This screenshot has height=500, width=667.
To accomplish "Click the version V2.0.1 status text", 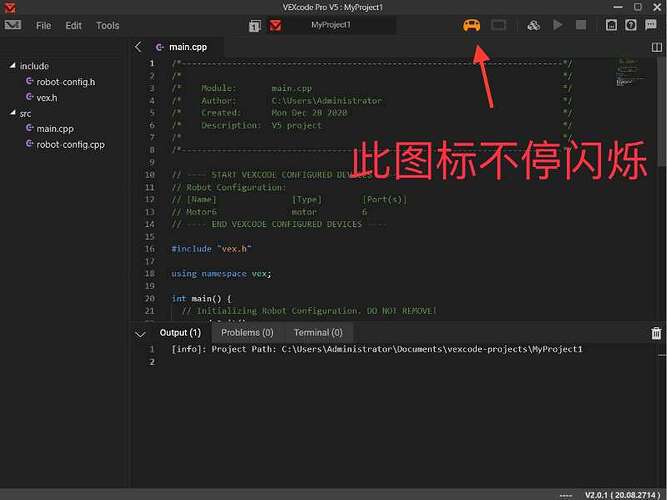I will (622, 495).
